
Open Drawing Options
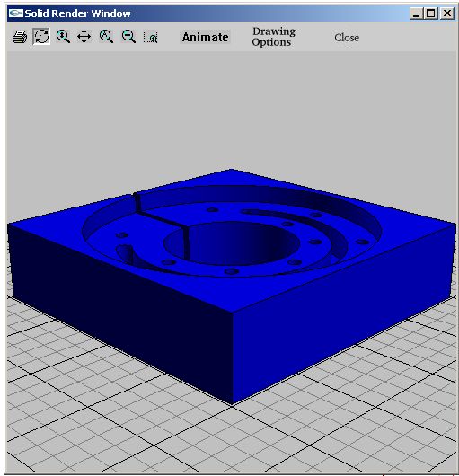274,37
